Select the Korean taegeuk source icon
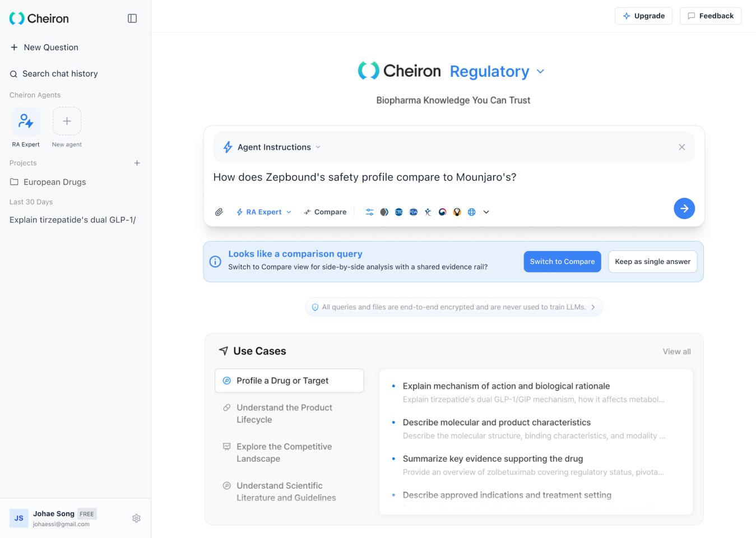The width and height of the screenshot is (756, 538). coord(443,212)
